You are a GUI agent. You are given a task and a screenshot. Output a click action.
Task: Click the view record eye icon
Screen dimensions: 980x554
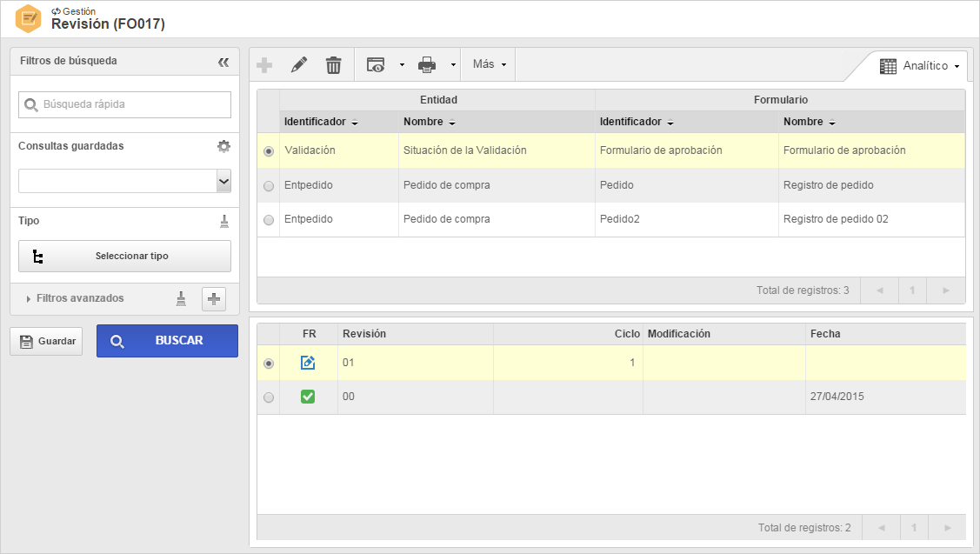(376, 65)
